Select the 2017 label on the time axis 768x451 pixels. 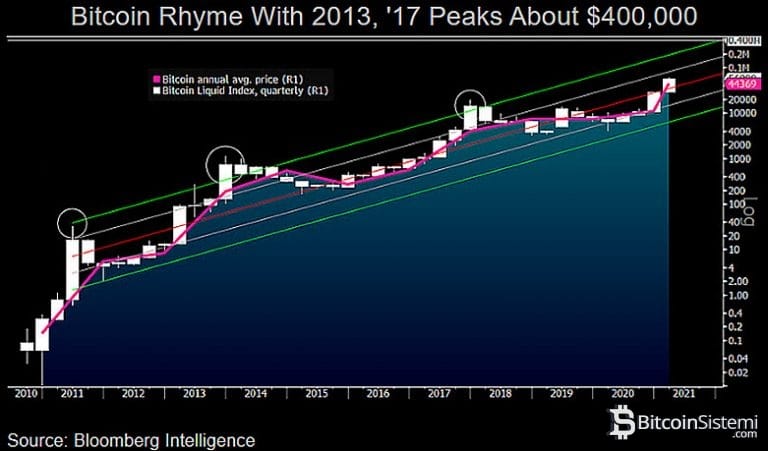pyautogui.click(x=437, y=393)
